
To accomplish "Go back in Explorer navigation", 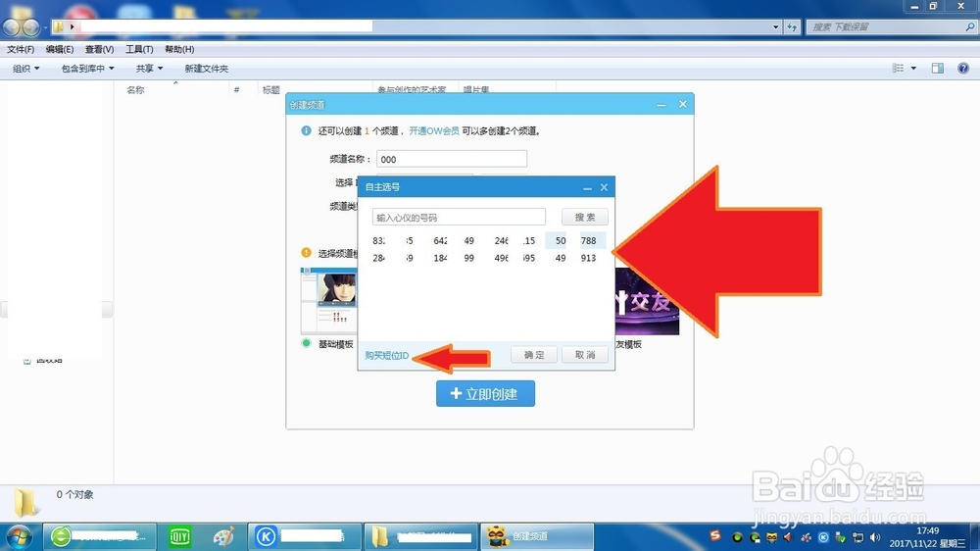I will (x=11, y=26).
